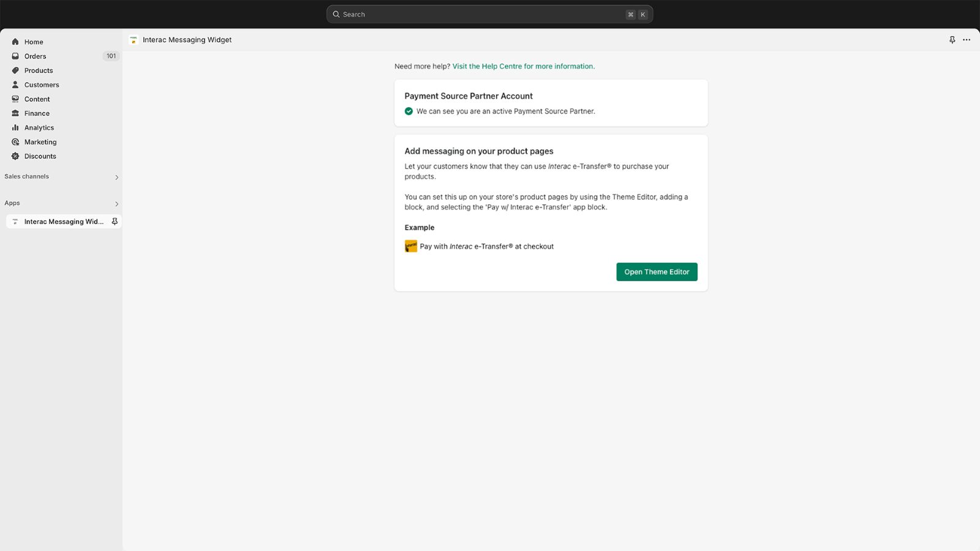
Task: Expand the Sales channels section
Action: coord(116,177)
